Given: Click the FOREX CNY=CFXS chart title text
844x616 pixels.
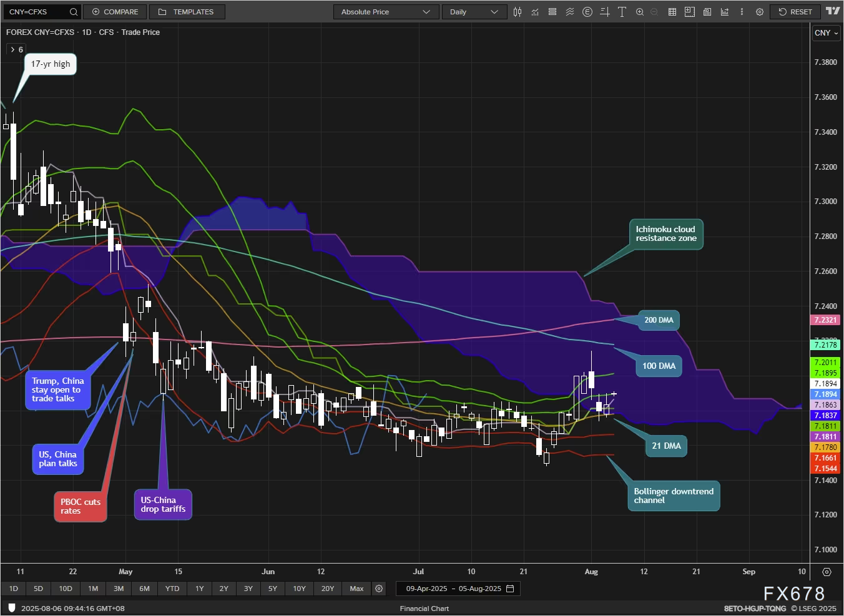Looking at the screenshot, I should [82, 32].
